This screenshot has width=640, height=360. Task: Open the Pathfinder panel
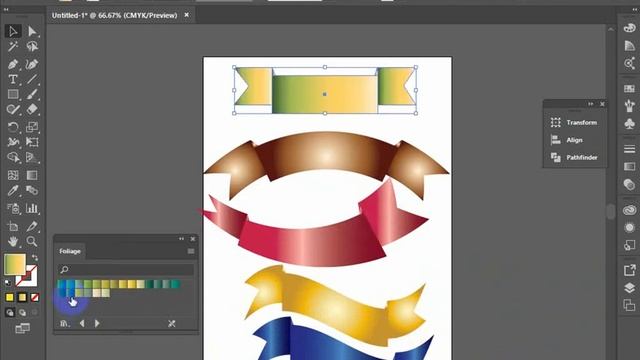pyautogui.click(x=574, y=158)
